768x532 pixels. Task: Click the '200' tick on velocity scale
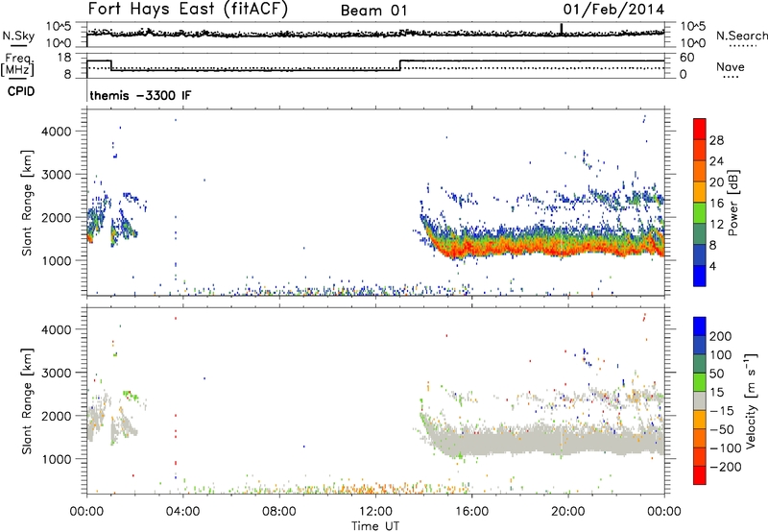point(721,336)
